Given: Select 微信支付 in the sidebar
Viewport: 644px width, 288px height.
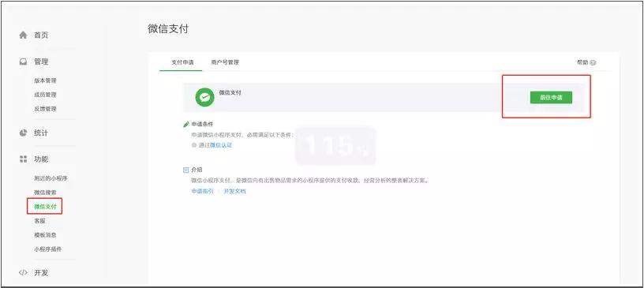Looking at the screenshot, I should coord(45,206).
